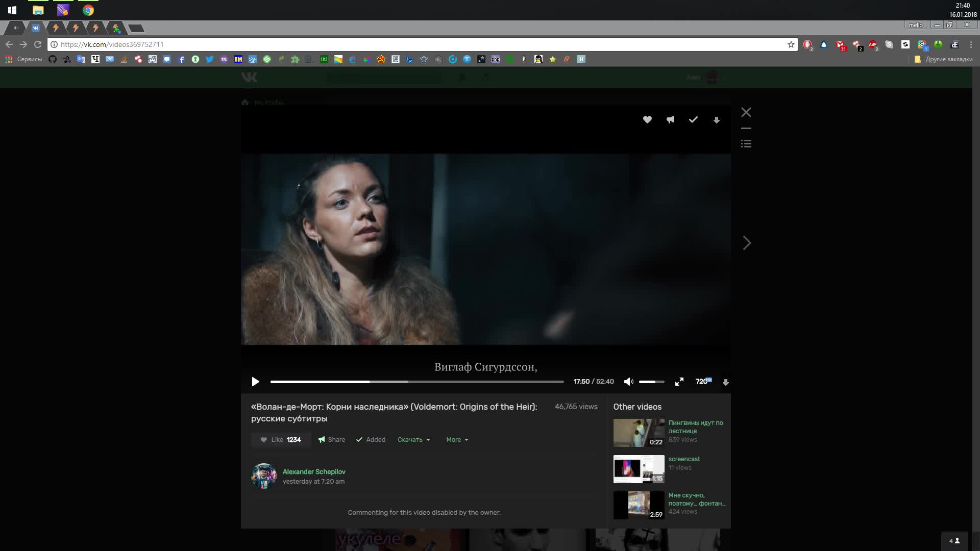Go forward in Chrome browser
This screenshot has height=551, width=980.
pos(23,44)
